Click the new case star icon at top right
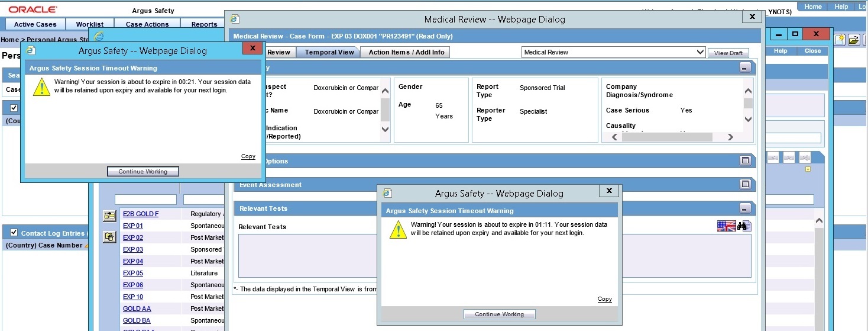The height and width of the screenshot is (331, 868). pyautogui.click(x=840, y=40)
